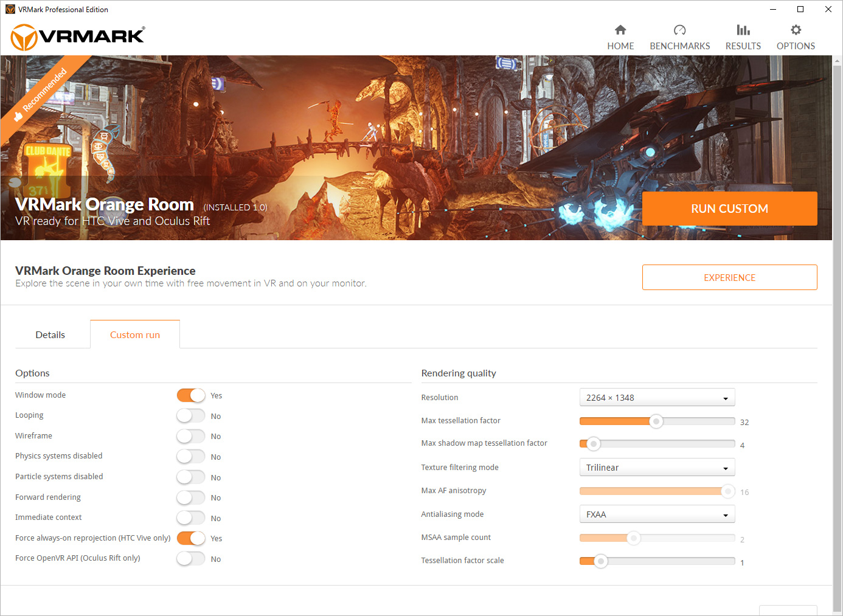Adjust the Max tessellation factor slider
843x616 pixels.
[x=657, y=421]
